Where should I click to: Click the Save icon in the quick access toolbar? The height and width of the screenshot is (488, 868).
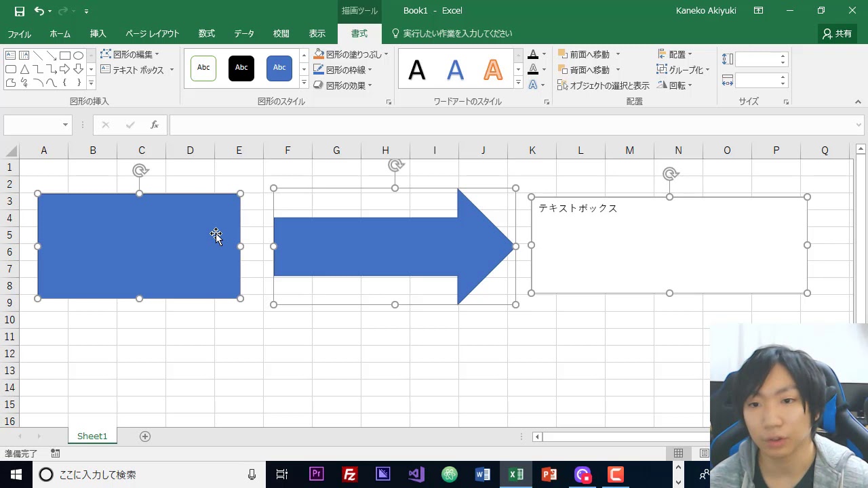point(20,11)
